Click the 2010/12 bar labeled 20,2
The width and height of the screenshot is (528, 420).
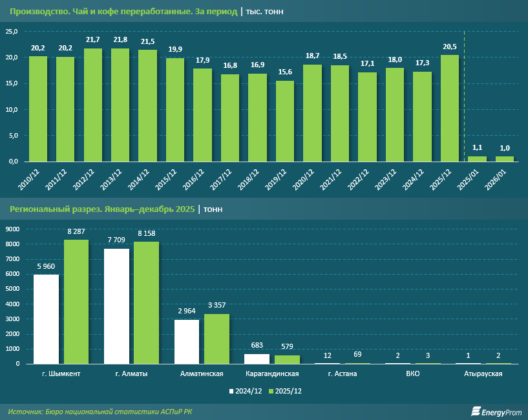coord(38,109)
